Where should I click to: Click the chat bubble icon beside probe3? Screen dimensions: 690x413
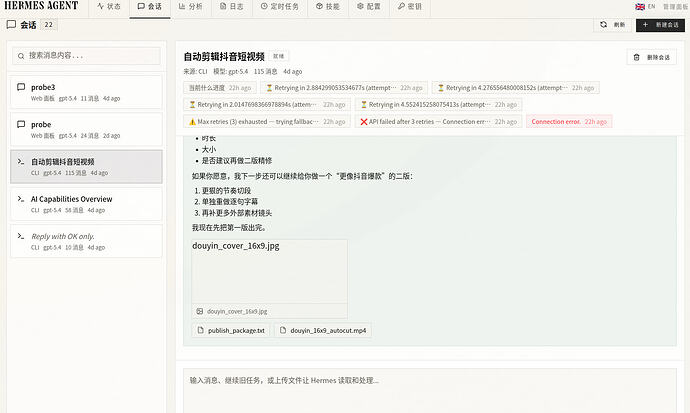(x=21, y=87)
